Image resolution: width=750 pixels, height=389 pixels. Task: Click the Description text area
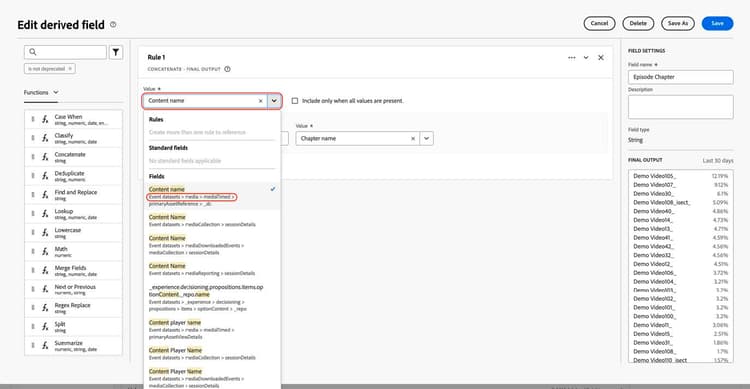pyautogui.click(x=680, y=107)
